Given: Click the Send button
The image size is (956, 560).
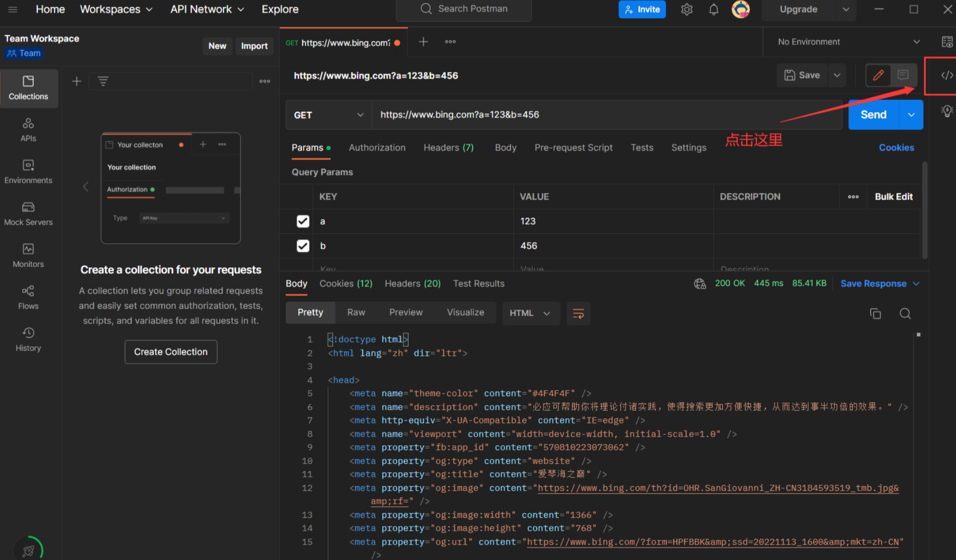Looking at the screenshot, I should (873, 115).
